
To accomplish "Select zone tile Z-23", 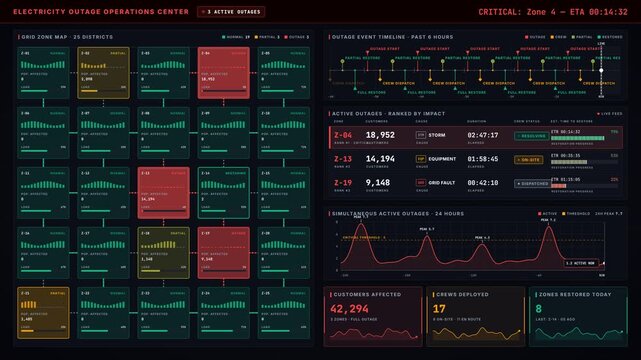I will click(x=164, y=313).
